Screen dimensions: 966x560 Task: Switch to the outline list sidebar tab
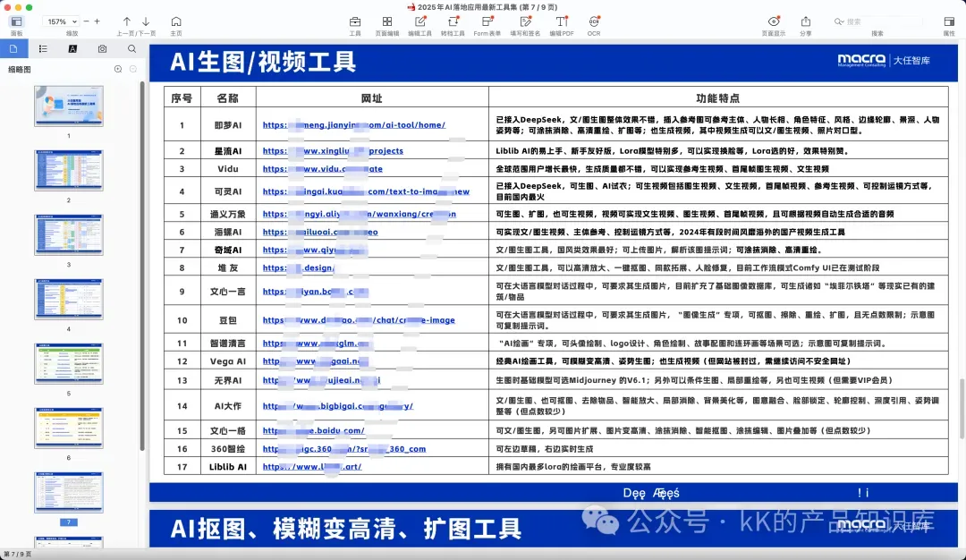43,48
